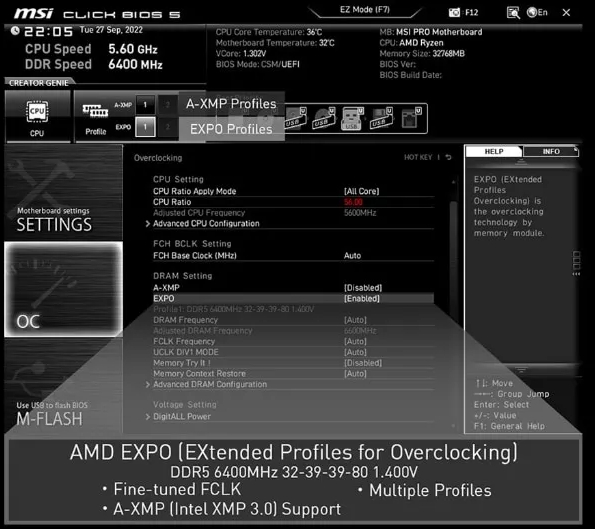Select the USB key boot device icon
The height and width of the screenshot is (529, 595).
[x=353, y=118]
